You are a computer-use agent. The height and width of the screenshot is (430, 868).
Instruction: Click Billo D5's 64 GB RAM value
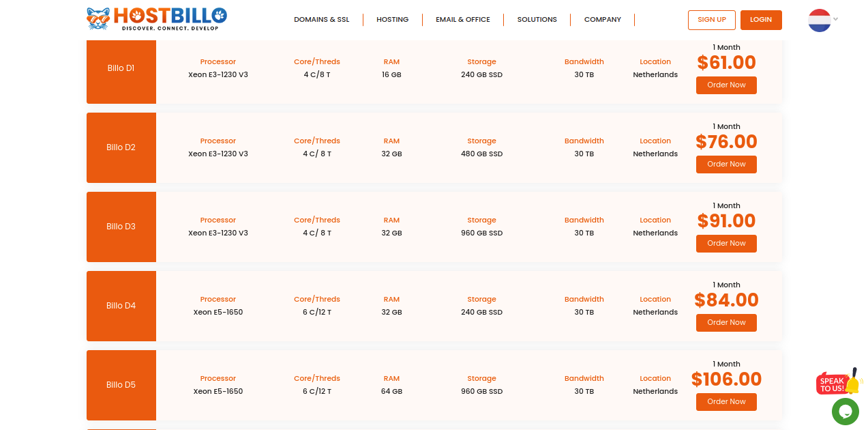coord(391,391)
